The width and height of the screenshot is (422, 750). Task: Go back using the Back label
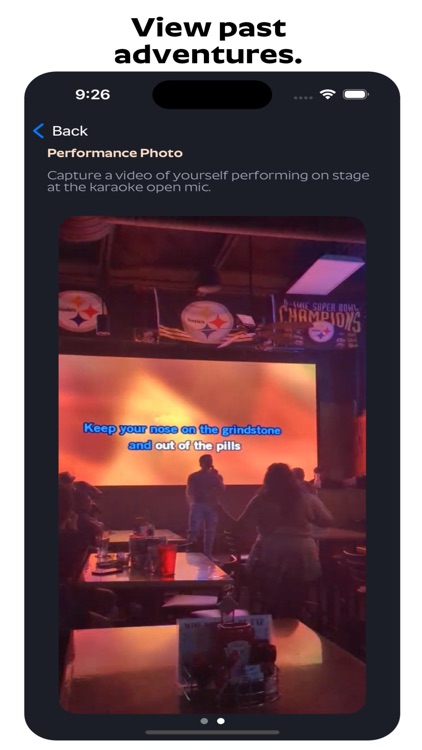(x=70, y=131)
